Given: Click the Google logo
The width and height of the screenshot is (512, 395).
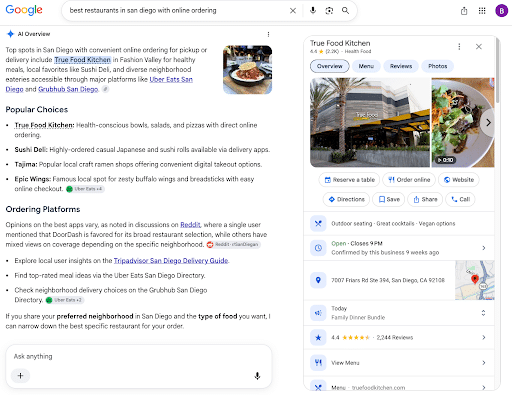Looking at the screenshot, I should click(24, 10).
